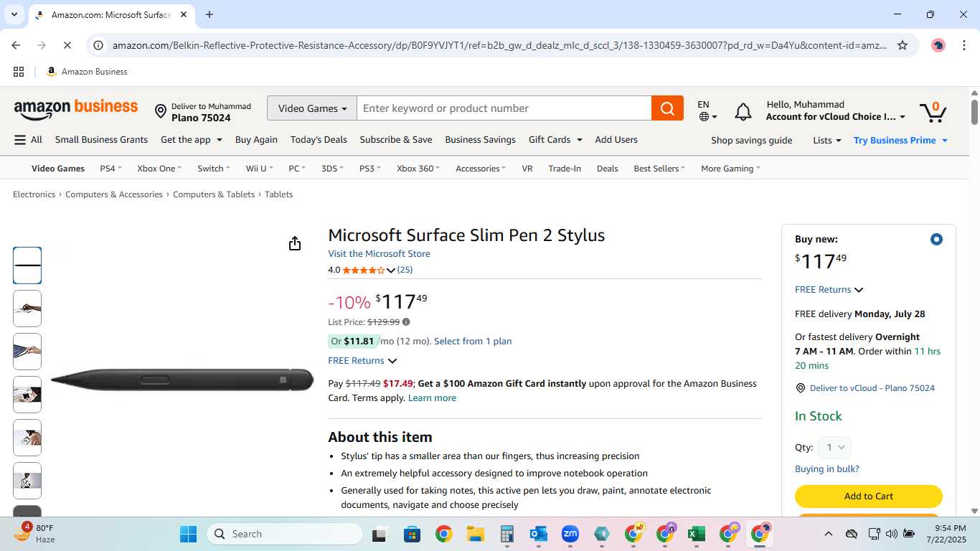Open Subscribe & Save nav item
The image size is (980, 551).
pos(396,140)
